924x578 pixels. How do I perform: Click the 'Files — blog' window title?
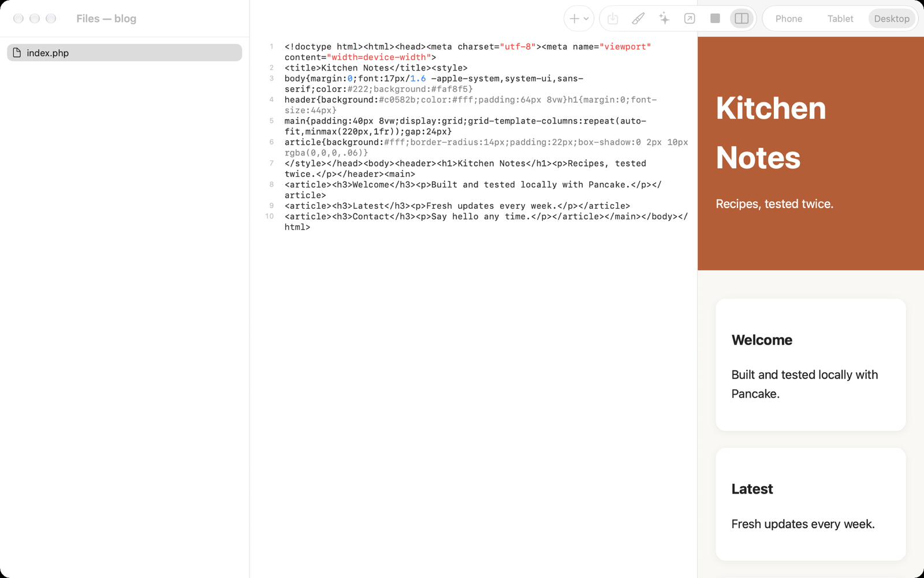pos(106,18)
